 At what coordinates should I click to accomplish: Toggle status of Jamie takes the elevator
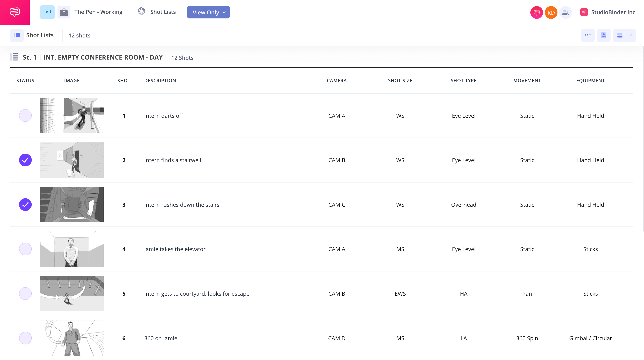click(25, 249)
